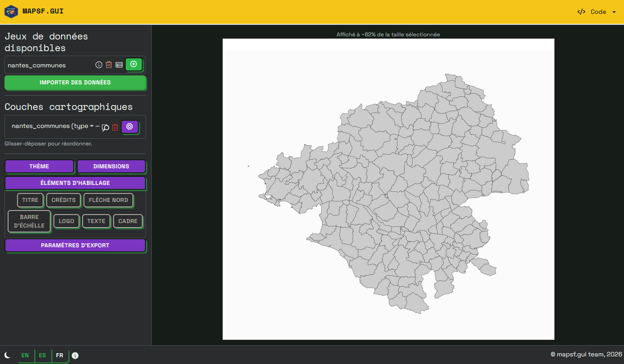Click the mapsf.gui team copyright text
Viewport: 624px width, 364px height.
click(586, 355)
